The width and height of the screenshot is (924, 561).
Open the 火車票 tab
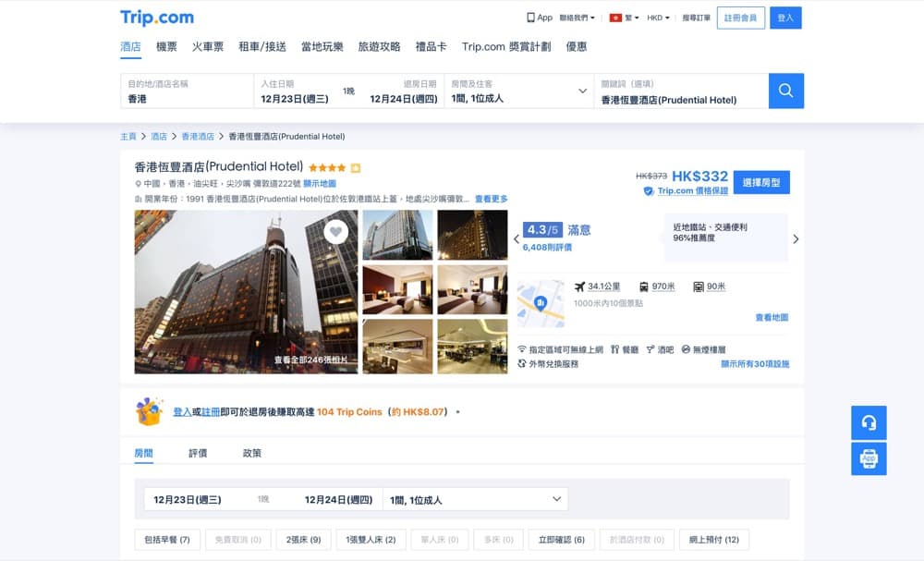click(207, 46)
